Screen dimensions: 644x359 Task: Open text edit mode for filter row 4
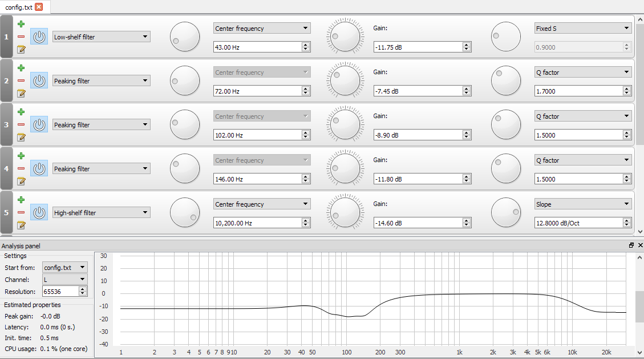[x=21, y=181]
